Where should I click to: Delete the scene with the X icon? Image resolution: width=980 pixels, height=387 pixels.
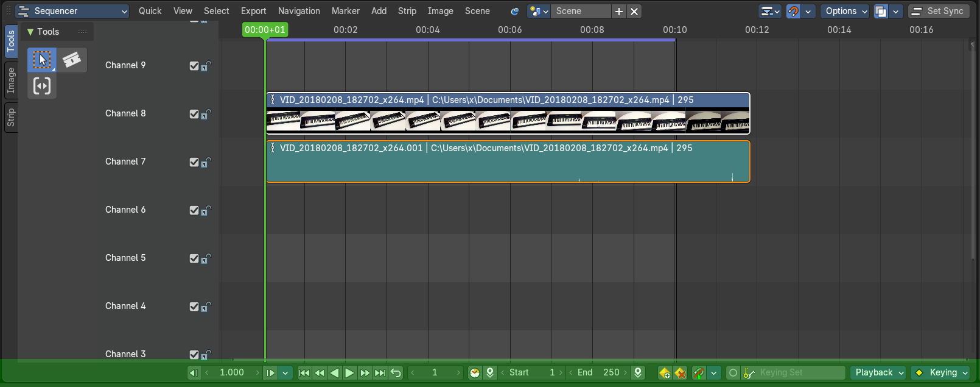pyautogui.click(x=634, y=11)
